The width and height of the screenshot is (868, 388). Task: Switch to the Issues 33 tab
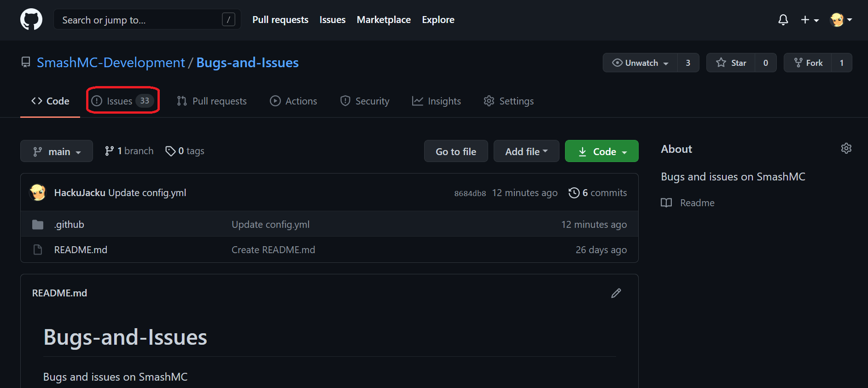(x=122, y=101)
